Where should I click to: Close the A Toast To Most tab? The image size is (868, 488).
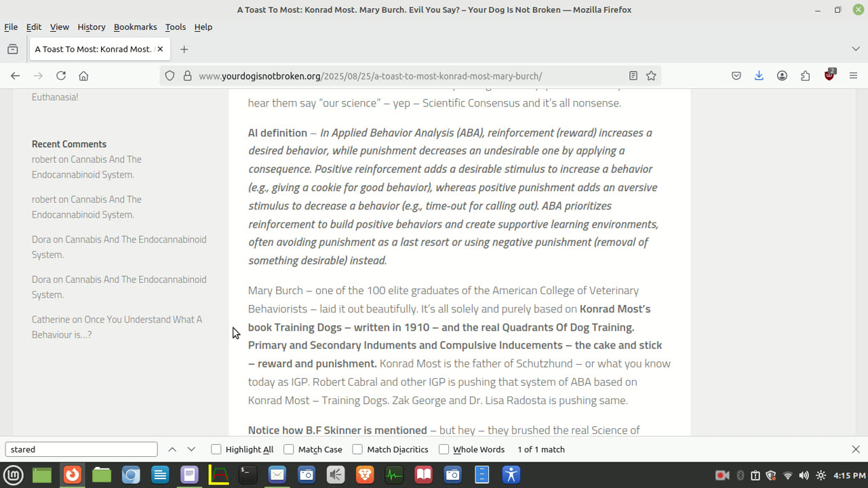[160, 49]
